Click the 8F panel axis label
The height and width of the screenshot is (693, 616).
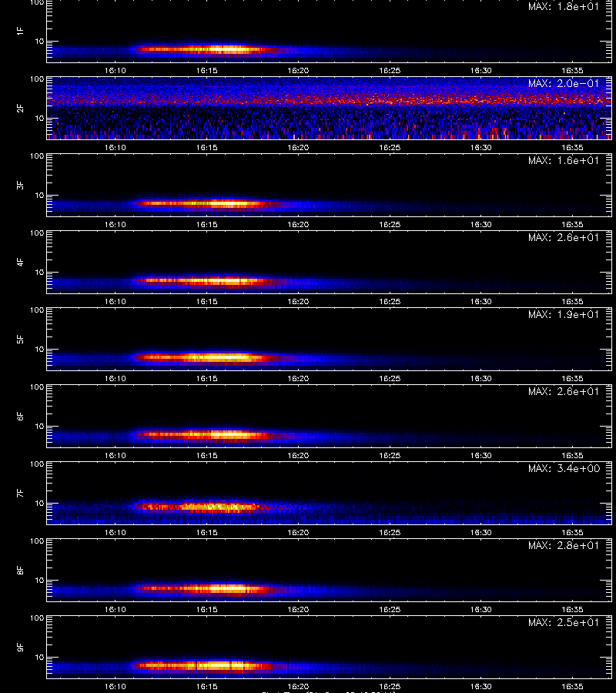pos(20,570)
